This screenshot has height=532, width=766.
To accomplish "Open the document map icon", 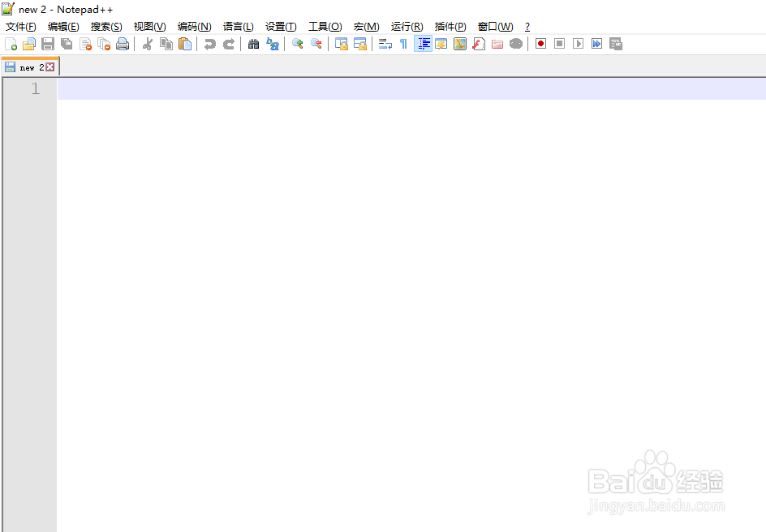I will coord(460,44).
